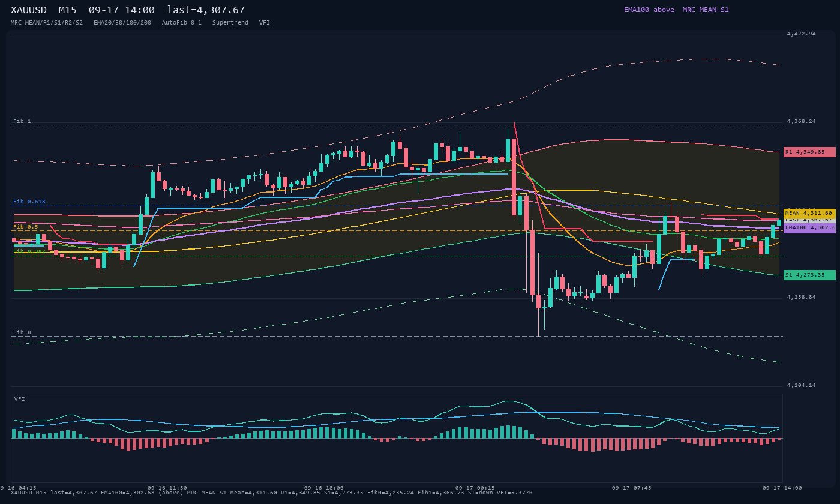840x504 pixels.
Task: Click the 4,422.94 price axis label
Action: pyautogui.click(x=802, y=34)
